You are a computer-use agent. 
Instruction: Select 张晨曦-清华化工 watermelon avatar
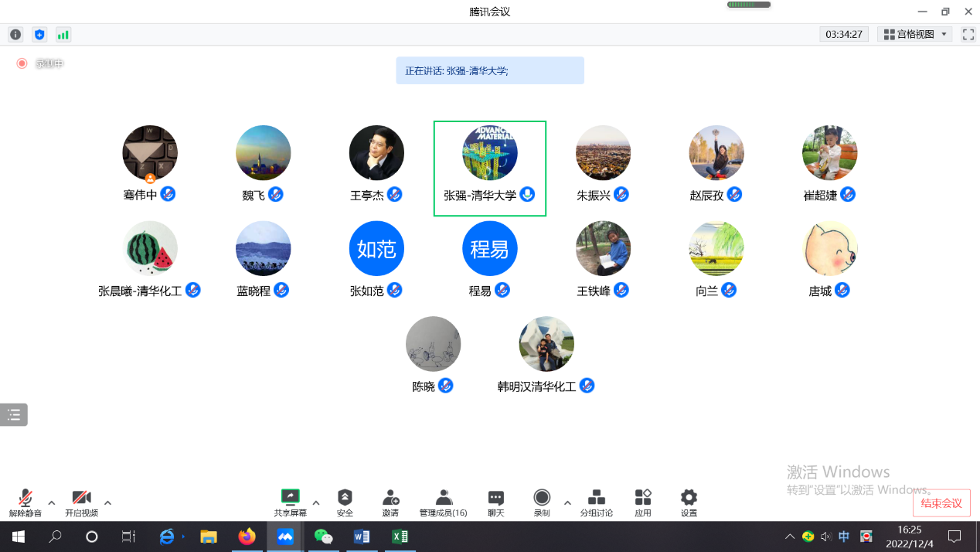(x=150, y=248)
